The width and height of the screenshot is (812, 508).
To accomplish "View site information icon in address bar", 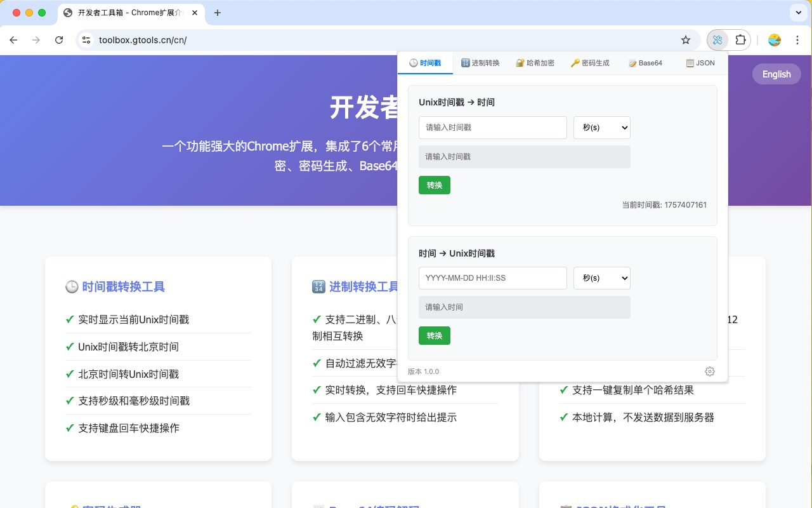I will (x=86, y=40).
